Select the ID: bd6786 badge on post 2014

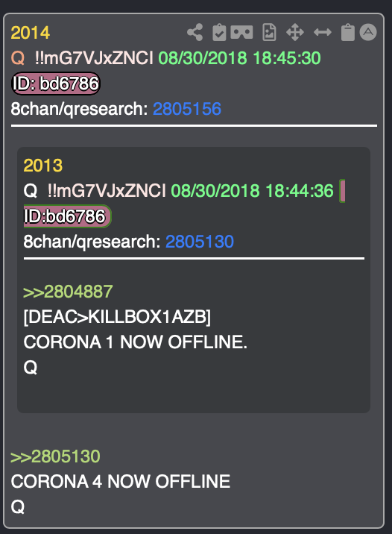(x=56, y=84)
